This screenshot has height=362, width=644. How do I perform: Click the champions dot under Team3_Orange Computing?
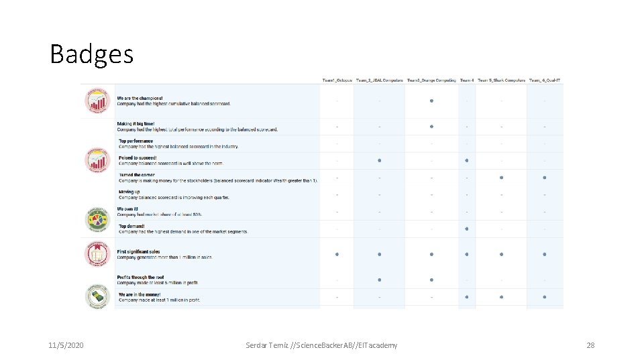431,101
